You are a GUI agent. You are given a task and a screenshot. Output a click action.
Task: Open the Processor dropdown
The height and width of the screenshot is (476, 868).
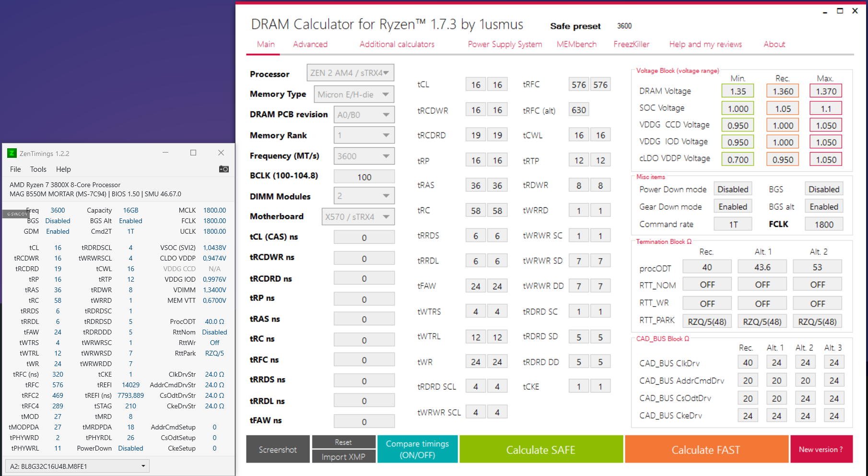coord(351,73)
